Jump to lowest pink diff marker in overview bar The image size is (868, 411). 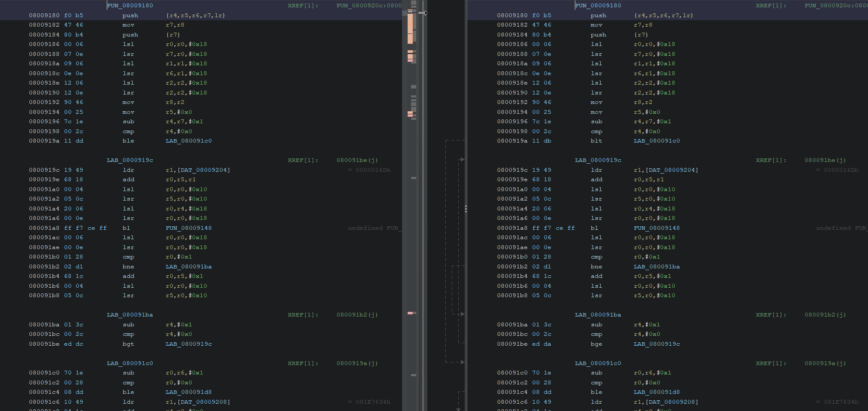(x=410, y=313)
